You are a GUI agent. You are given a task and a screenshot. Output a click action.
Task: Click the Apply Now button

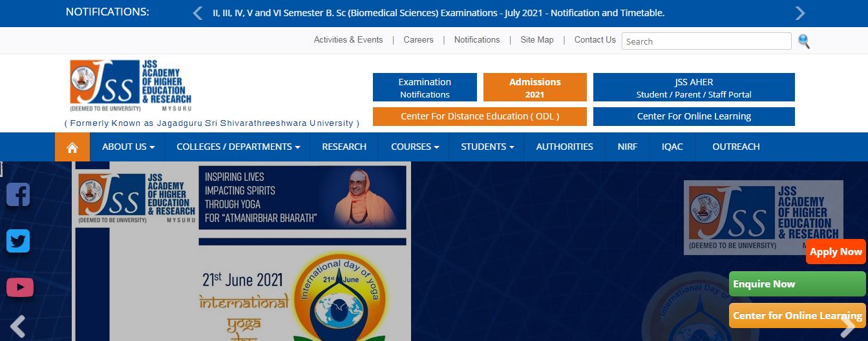836,252
